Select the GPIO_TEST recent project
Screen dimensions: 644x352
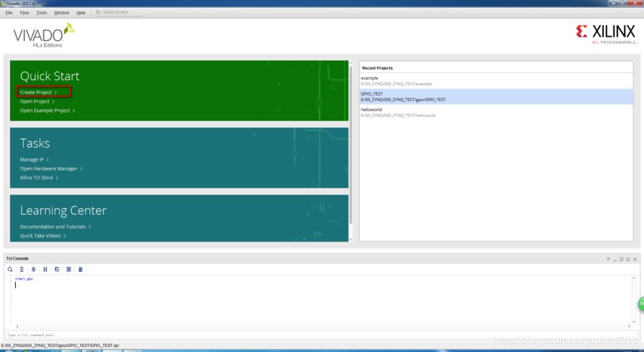point(496,97)
